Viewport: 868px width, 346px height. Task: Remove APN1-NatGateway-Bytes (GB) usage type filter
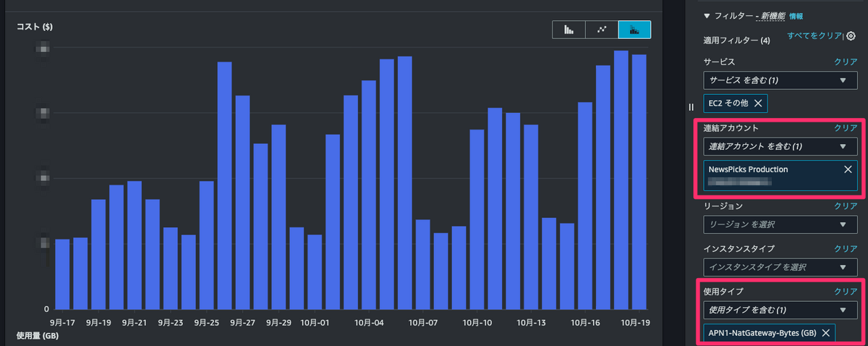pyautogui.click(x=826, y=333)
